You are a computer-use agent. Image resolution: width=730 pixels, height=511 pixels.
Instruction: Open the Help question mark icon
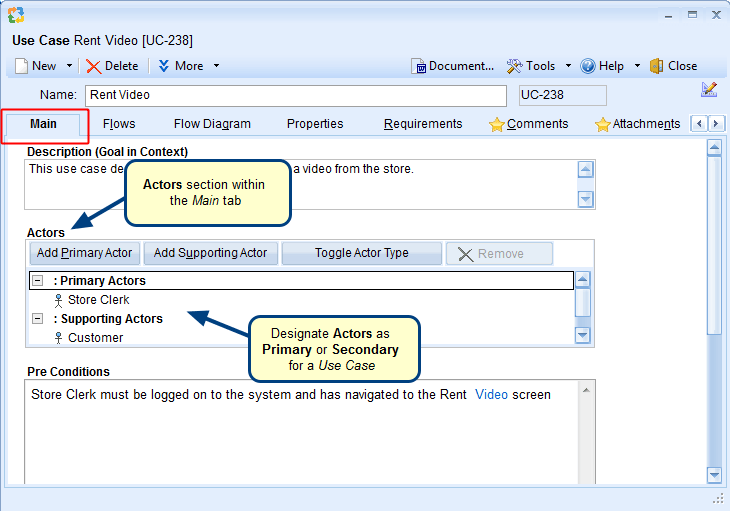pos(588,66)
